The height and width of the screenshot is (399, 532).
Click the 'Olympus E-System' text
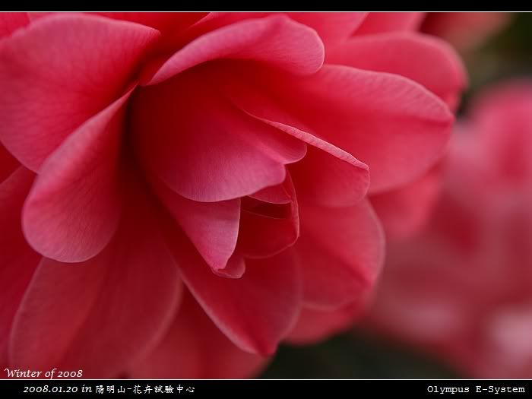coord(476,389)
